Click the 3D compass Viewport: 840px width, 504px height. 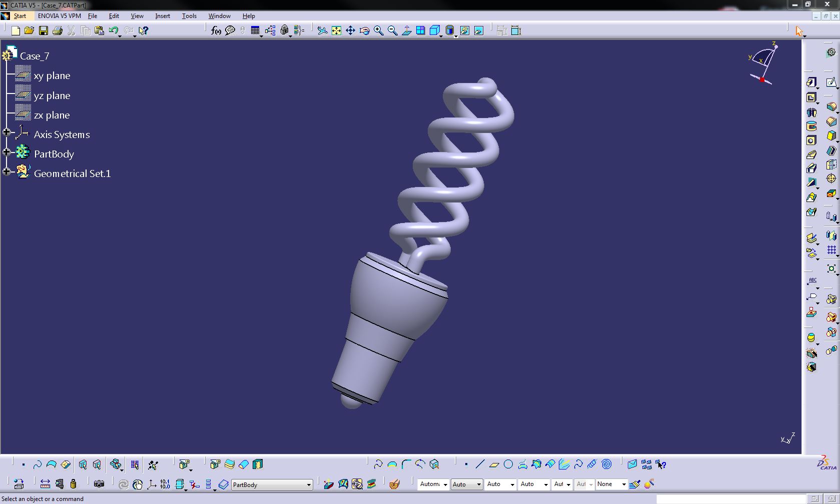763,63
